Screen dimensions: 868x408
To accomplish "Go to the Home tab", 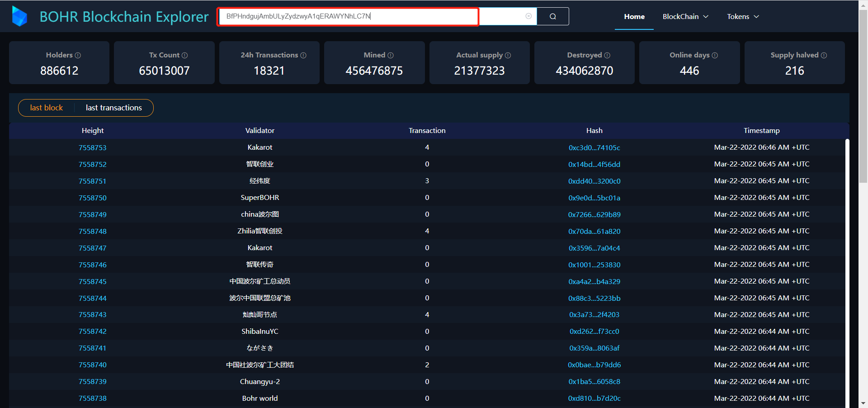I will tap(634, 17).
